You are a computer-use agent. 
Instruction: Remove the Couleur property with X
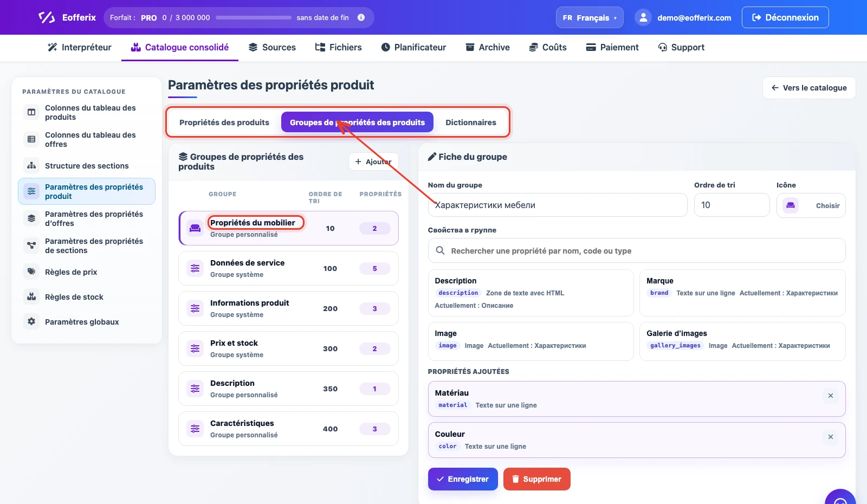(830, 437)
